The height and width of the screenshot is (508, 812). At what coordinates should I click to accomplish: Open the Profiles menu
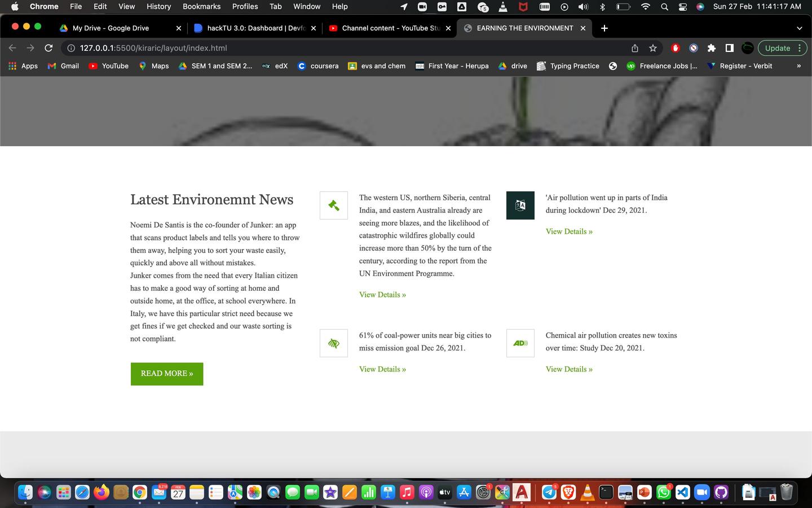(245, 7)
